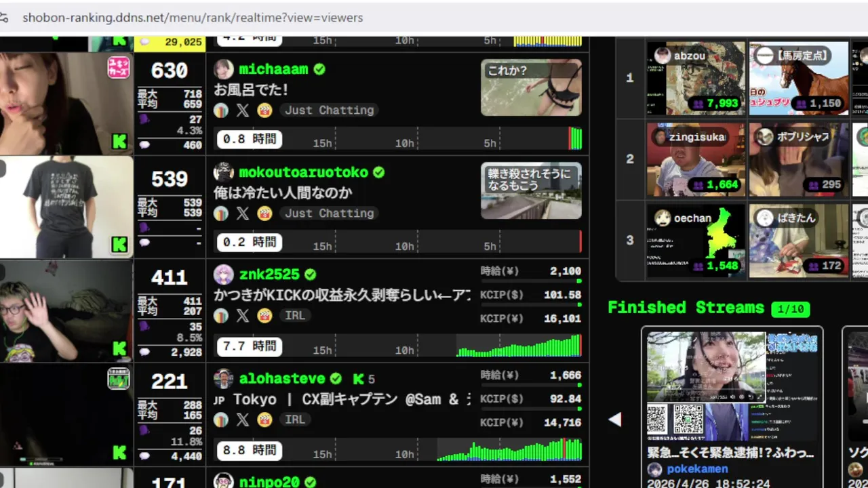Open zingisukan rank tile with 1,664 viewers
868x488 pixels.
tap(695, 159)
